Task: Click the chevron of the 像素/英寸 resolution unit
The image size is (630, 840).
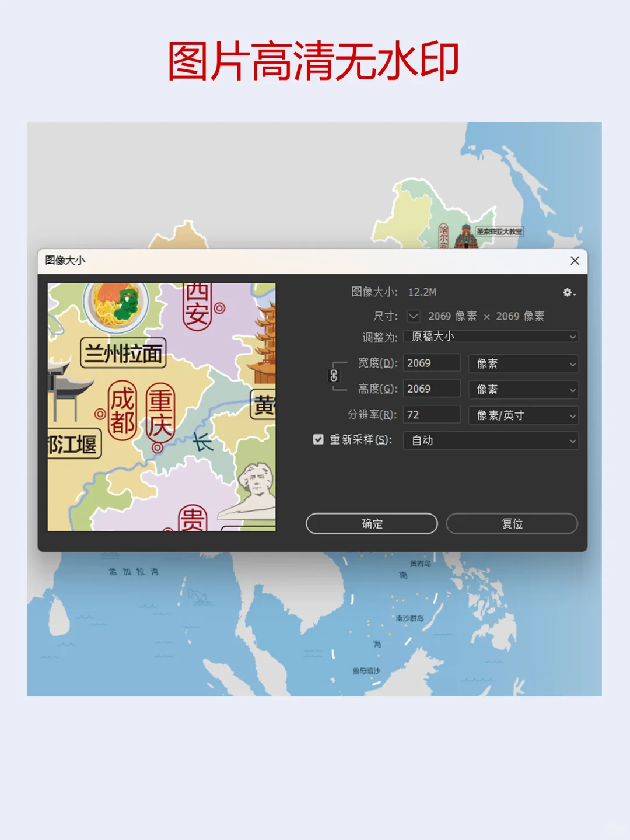Action: 573,415
